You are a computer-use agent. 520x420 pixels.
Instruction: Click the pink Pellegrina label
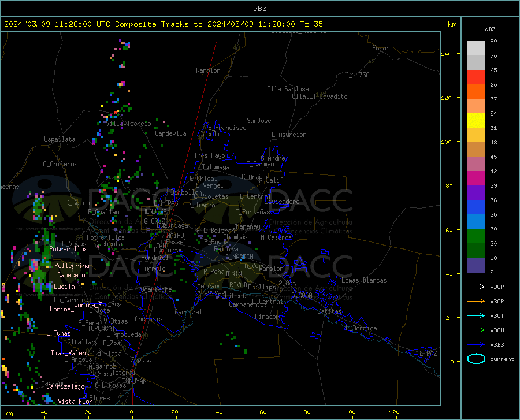(72, 266)
